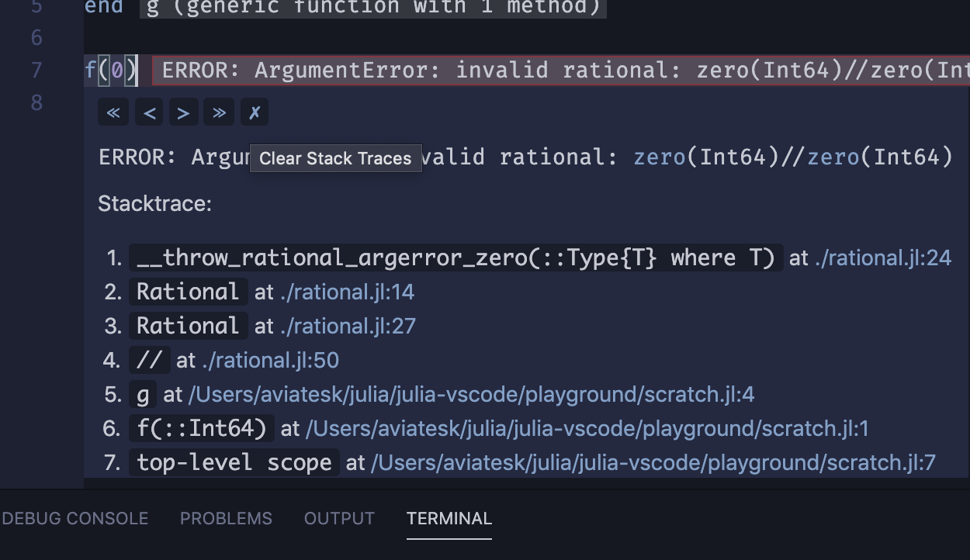Screen dimensions: 970x560
Task: Go to the first stack frame
Action: (x=113, y=112)
